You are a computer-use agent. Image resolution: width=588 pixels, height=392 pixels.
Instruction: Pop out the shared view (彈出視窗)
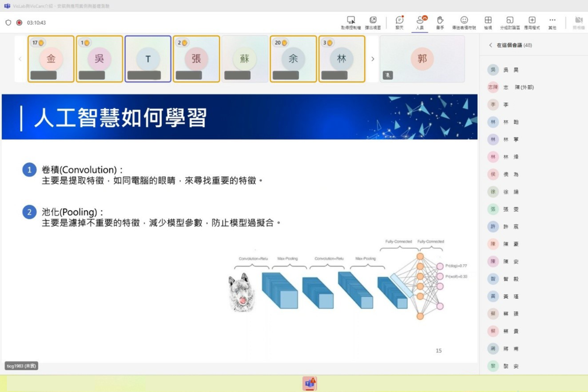(373, 23)
